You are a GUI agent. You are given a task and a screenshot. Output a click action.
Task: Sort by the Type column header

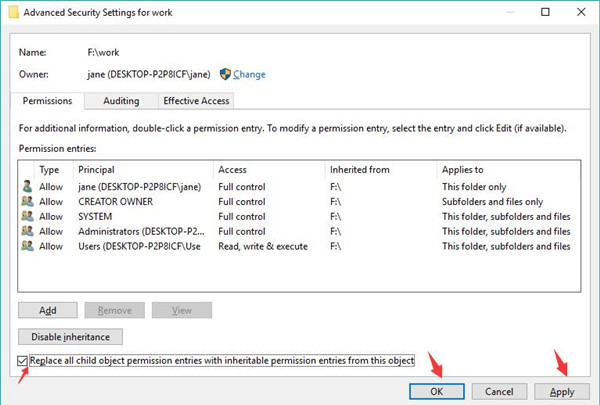click(x=54, y=170)
